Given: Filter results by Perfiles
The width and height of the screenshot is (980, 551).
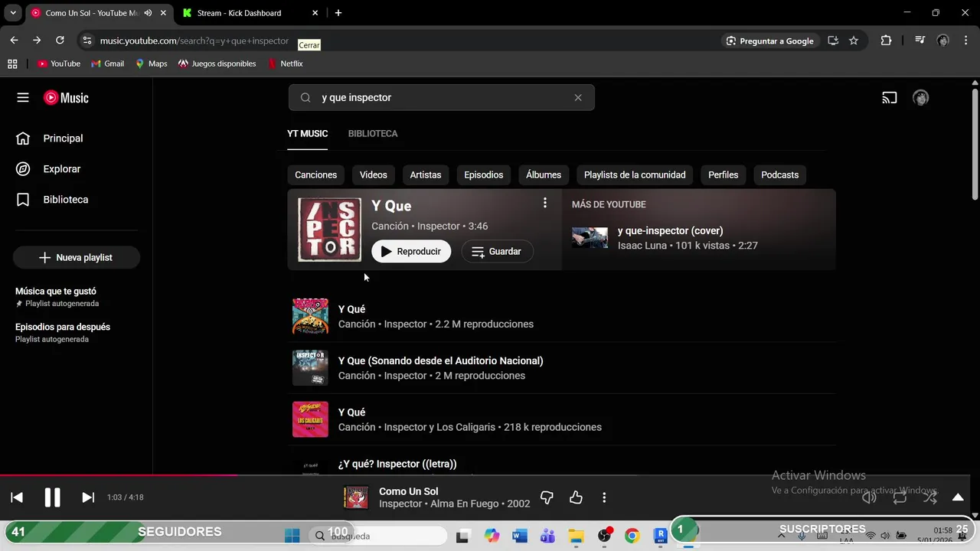Looking at the screenshot, I should coord(724,175).
